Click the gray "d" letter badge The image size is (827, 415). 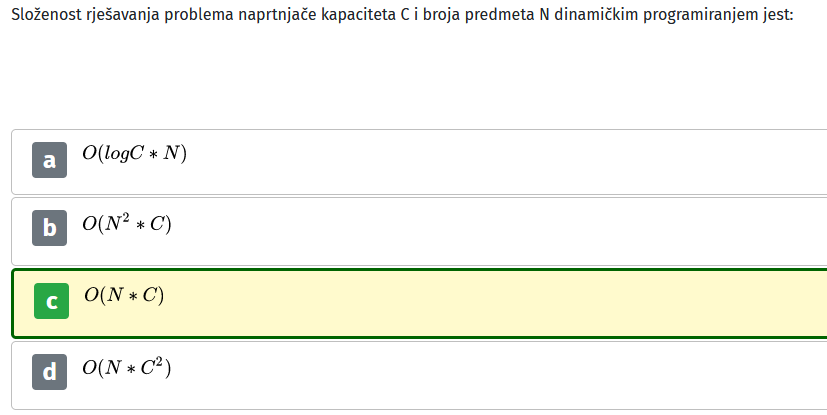click(50, 372)
